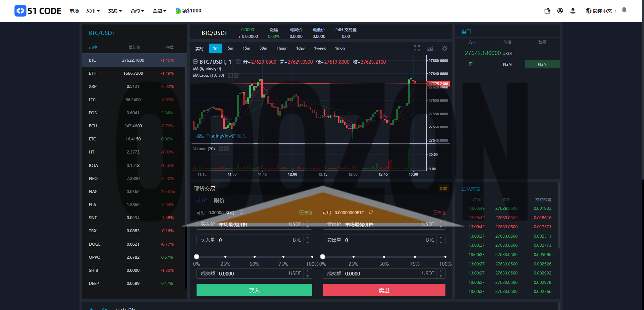
Task: Click the 卖出量 input field
Action: coord(384,240)
